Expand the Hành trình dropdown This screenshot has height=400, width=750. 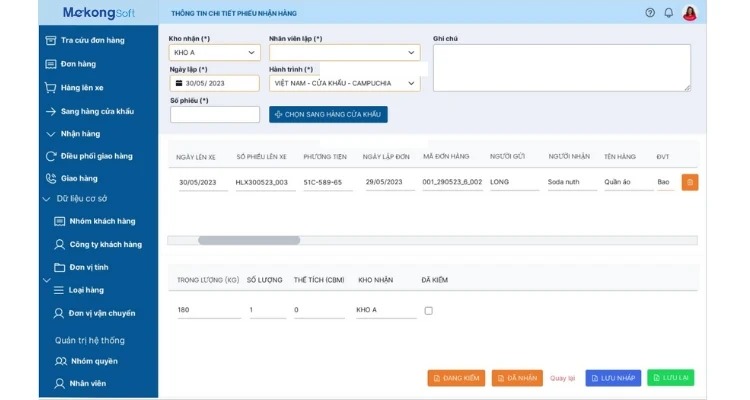tap(344, 84)
